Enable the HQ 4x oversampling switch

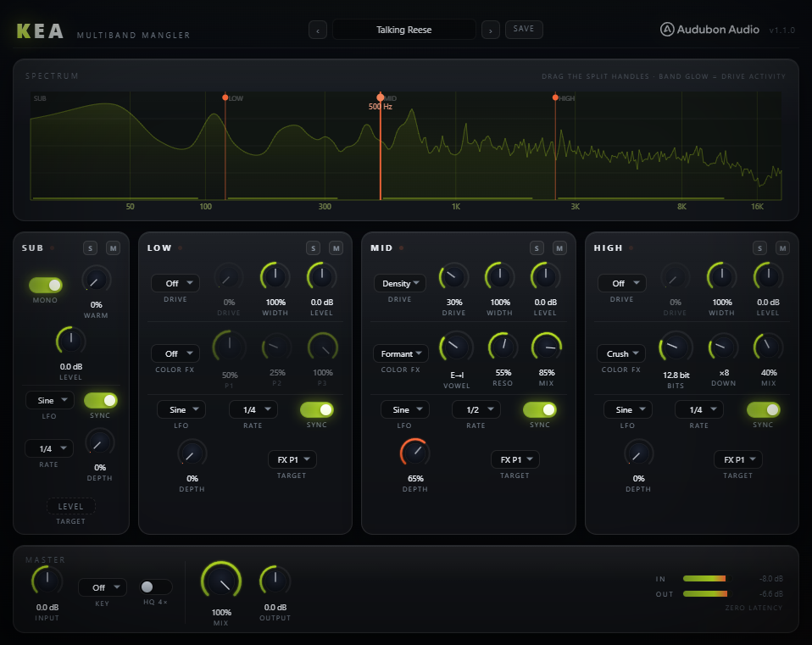pyautogui.click(x=155, y=587)
